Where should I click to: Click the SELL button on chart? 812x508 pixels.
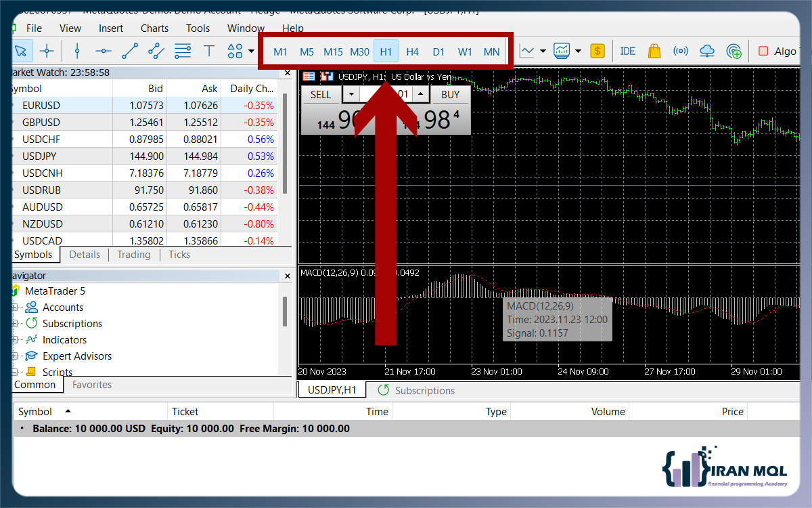(321, 95)
